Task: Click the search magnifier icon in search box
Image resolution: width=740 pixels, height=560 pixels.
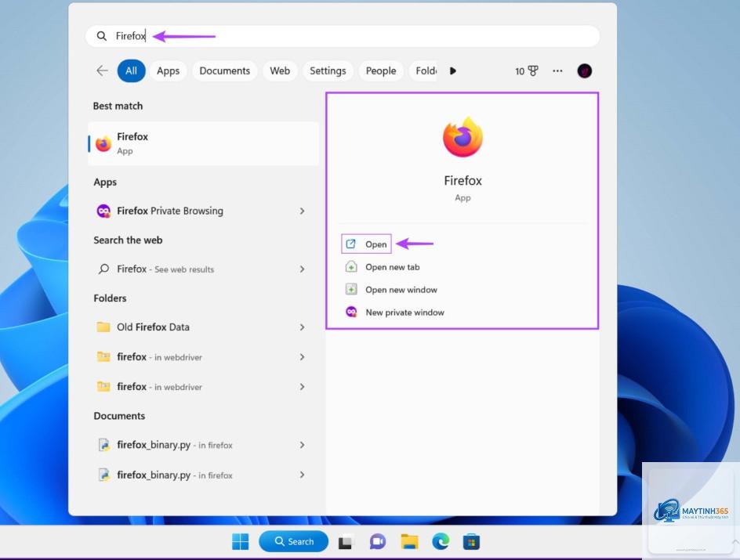Action: (101, 36)
